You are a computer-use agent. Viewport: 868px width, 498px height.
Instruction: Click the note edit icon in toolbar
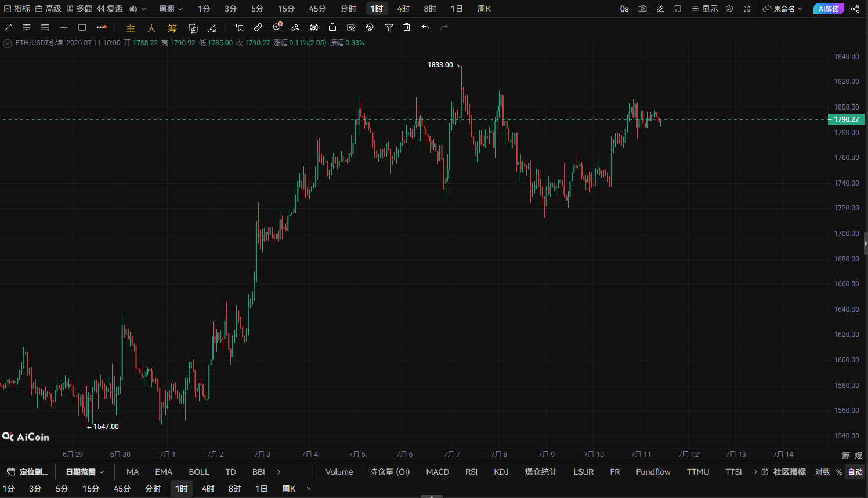(x=351, y=27)
